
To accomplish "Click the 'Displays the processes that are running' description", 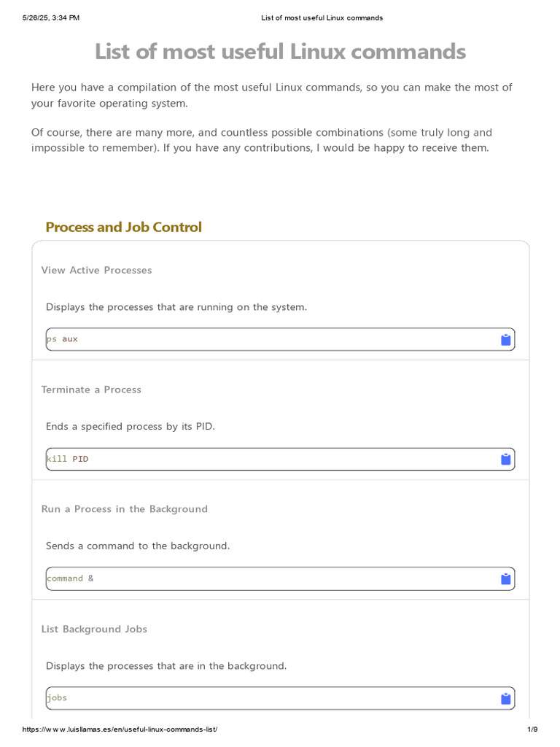I will pyautogui.click(x=176, y=307).
